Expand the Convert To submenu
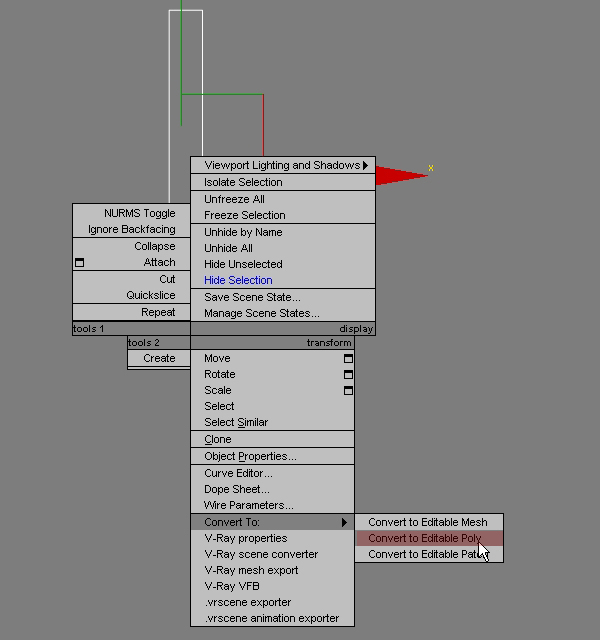Screen dimensions: 600x640 [272, 522]
